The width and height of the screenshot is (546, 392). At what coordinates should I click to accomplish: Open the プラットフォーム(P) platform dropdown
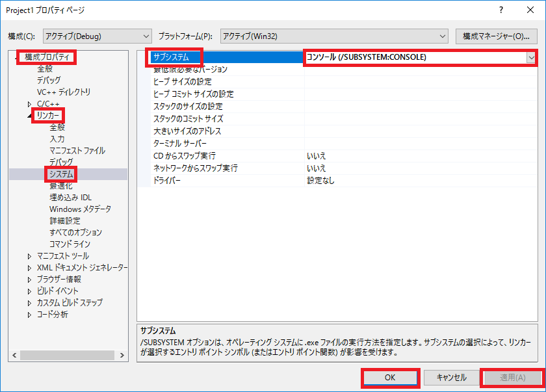[334, 36]
